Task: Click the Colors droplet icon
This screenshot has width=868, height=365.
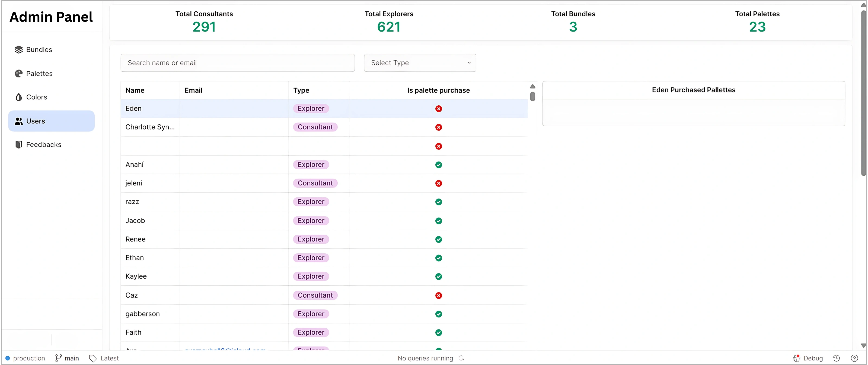Action: tap(18, 97)
